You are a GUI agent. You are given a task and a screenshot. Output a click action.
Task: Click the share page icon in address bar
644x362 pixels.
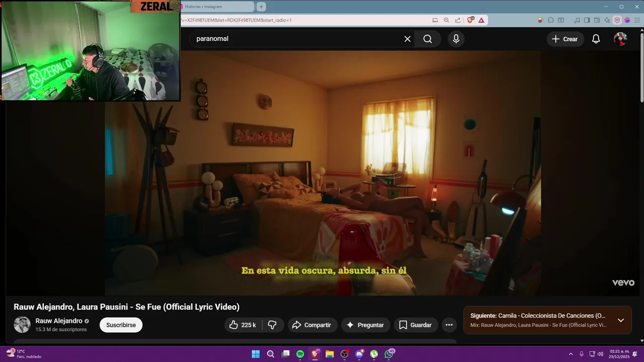(x=458, y=20)
